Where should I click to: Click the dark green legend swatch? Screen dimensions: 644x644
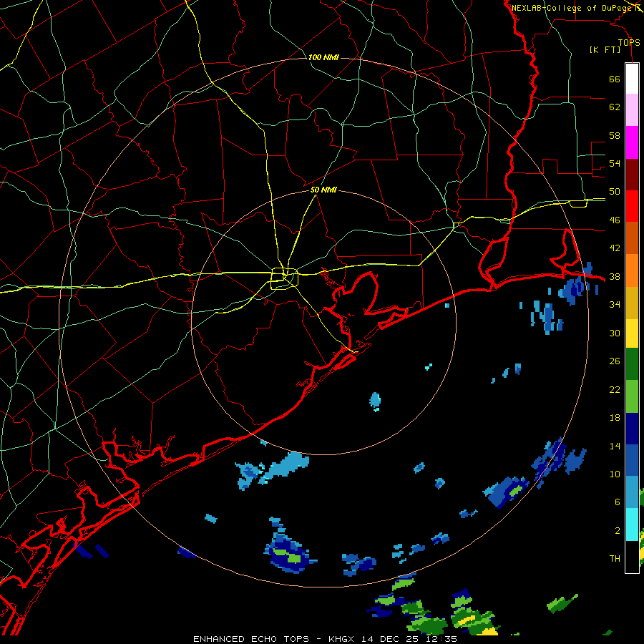tap(632, 364)
